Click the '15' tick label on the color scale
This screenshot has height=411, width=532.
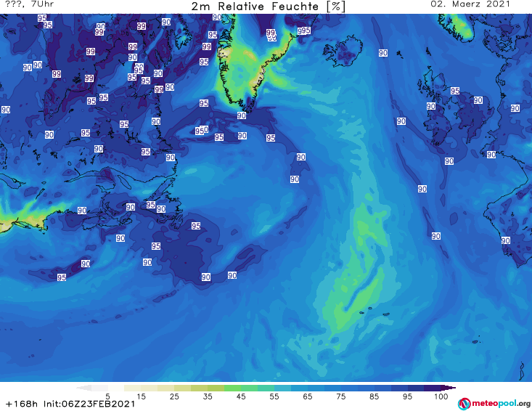tap(141, 396)
